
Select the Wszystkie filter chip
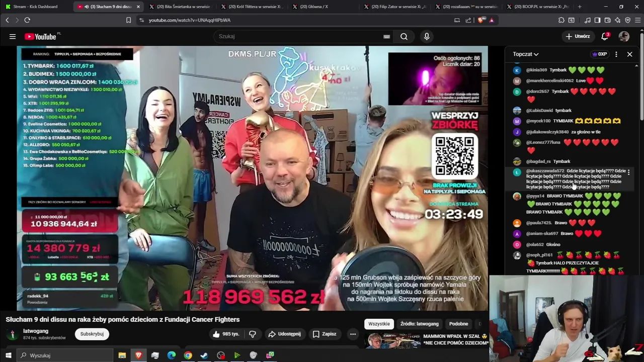click(379, 324)
